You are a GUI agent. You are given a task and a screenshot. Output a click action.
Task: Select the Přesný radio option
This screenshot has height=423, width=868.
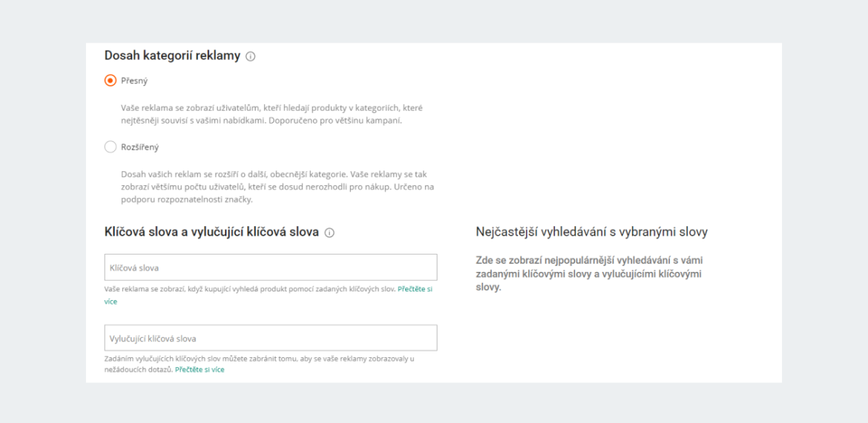(x=111, y=80)
